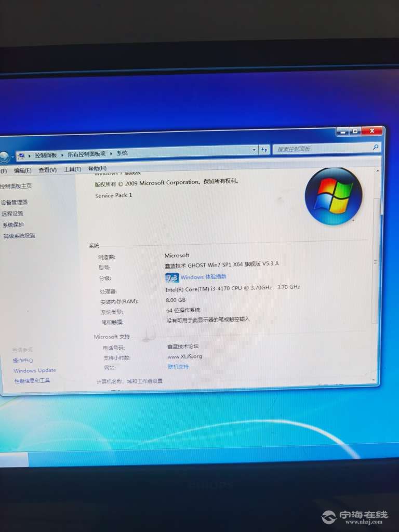Click the search magnifier icon
This screenshot has height=532, width=399.
point(375,147)
